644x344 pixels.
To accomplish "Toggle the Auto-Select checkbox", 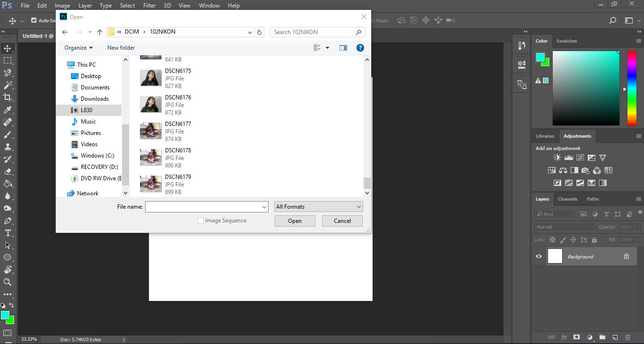I will 34,20.
